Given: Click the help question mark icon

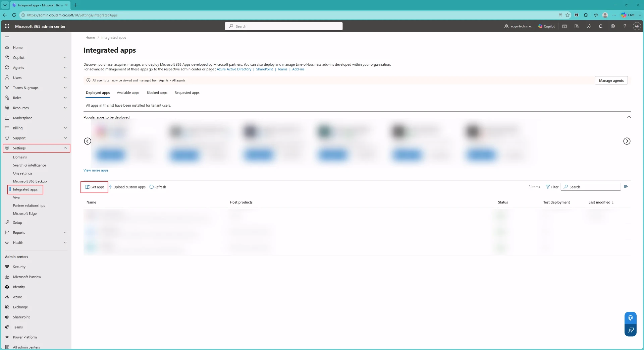Looking at the screenshot, I should [625, 26].
